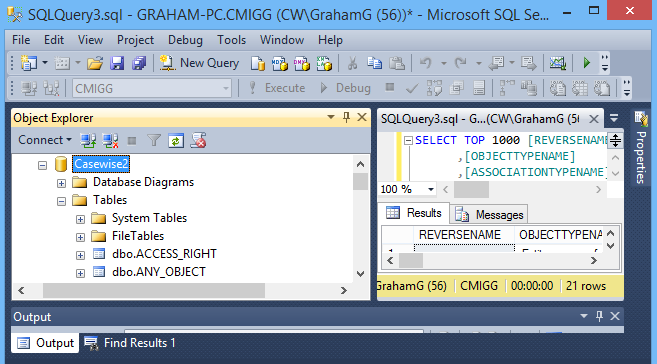Image resolution: width=657 pixels, height=364 pixels.
Task: Click the Disconnect icon in Object Explorer
Action: pyautogui.click(x=111, y=140)
